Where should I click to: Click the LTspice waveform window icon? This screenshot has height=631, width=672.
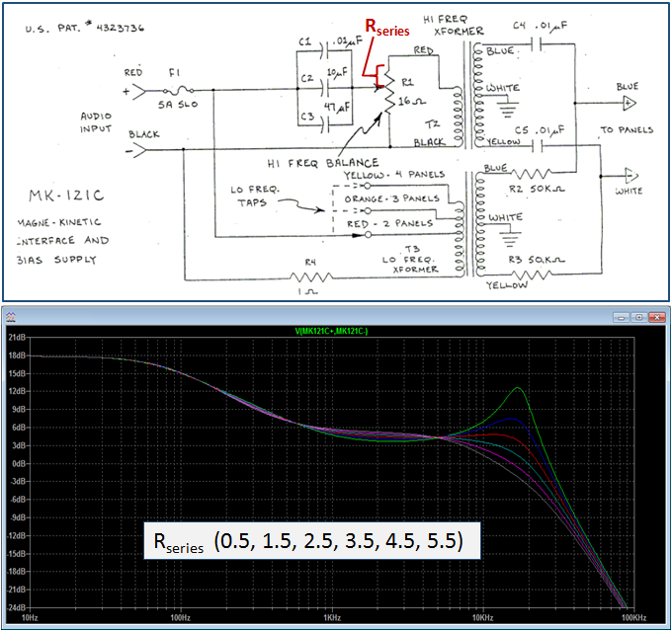pyautogui.click(x=11, y=317)
